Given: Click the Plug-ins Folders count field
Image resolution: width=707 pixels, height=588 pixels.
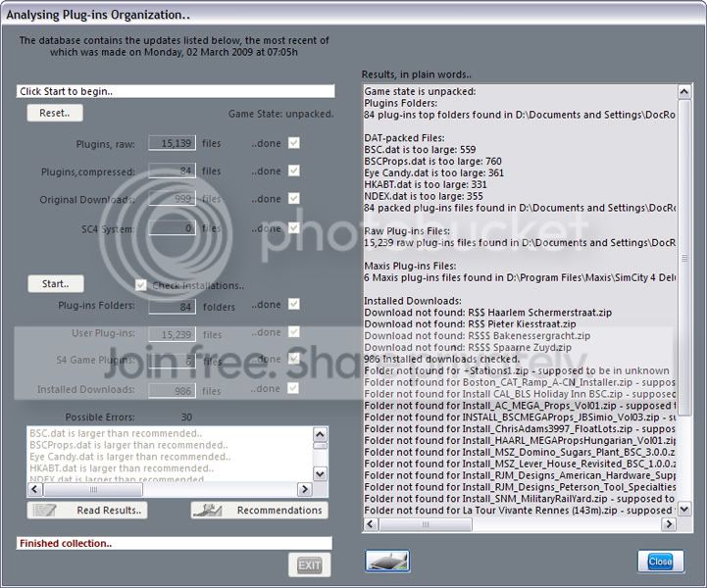Looking at the screenshot, I should (x=173, y=307).
